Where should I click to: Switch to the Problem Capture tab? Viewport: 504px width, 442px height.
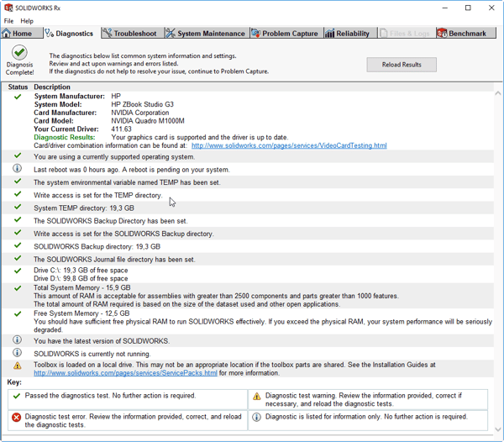(286, 33)
